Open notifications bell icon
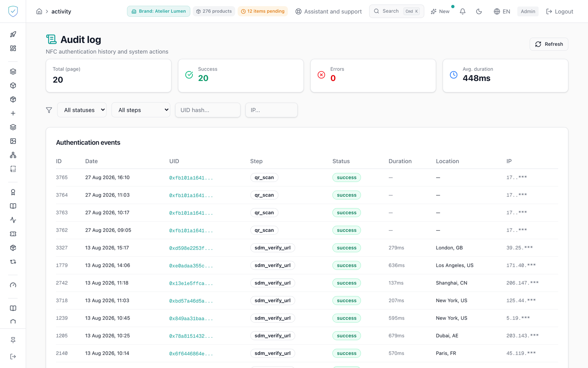The image size is (588, 368). 463,11
